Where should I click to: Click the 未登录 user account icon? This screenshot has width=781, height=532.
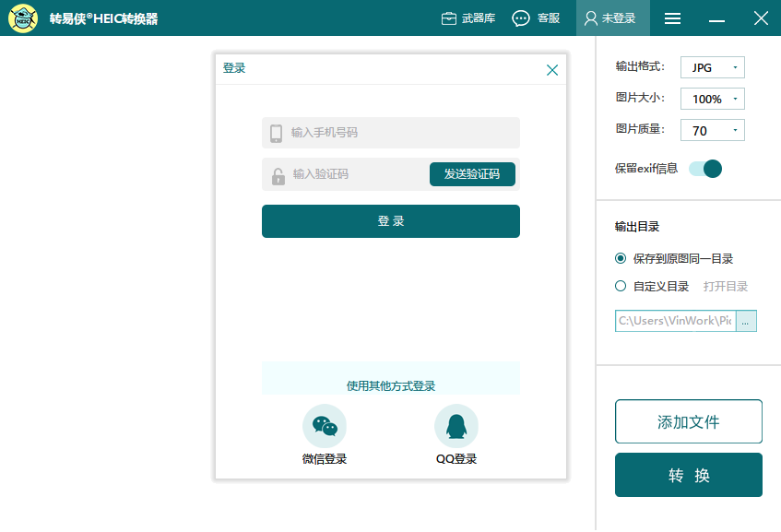tap(612, 18)
